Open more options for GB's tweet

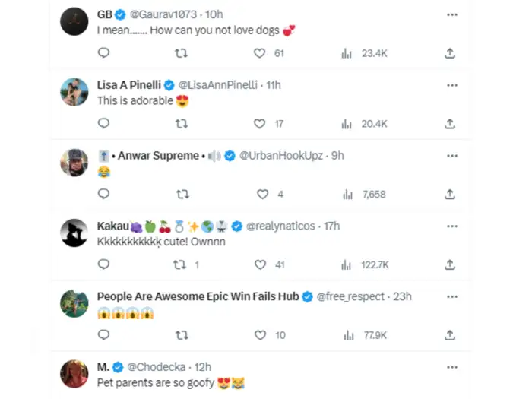point(452,14)
